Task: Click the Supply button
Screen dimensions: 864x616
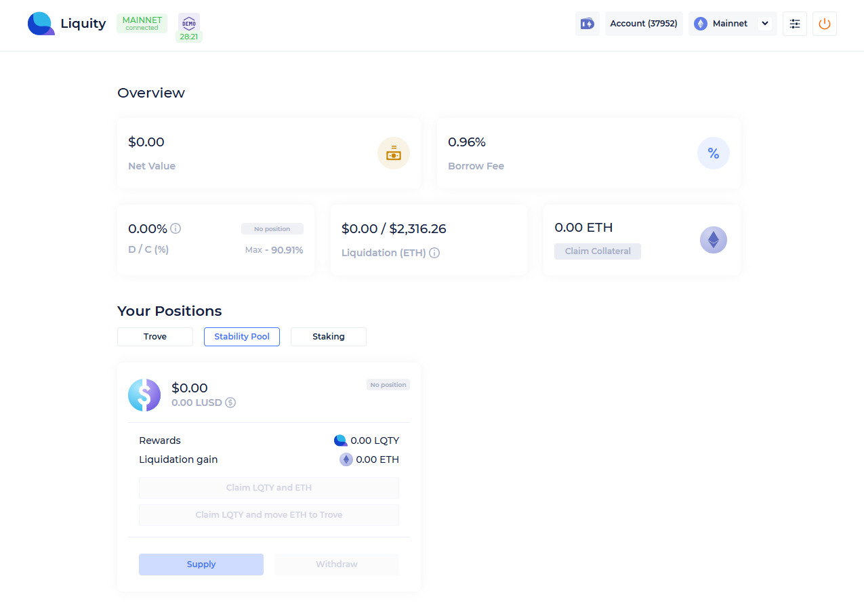Action: 201,564
